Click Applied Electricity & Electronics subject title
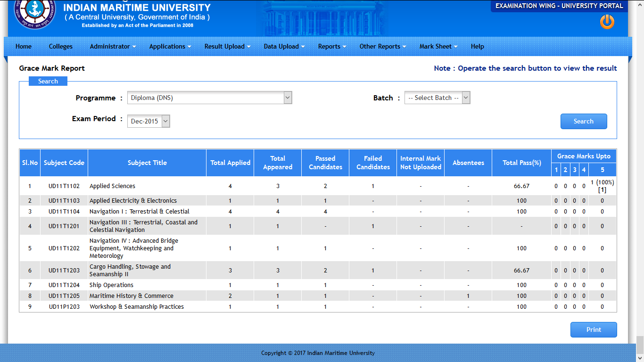The height and width of the screenshot is (362, 644). click(x=133, y=201)
